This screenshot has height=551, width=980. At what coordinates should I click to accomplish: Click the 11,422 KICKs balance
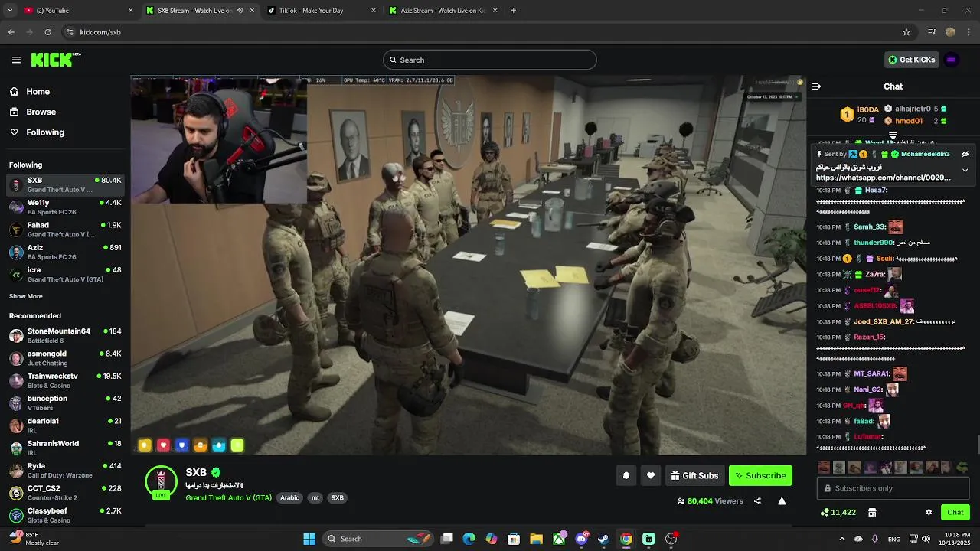838,512
